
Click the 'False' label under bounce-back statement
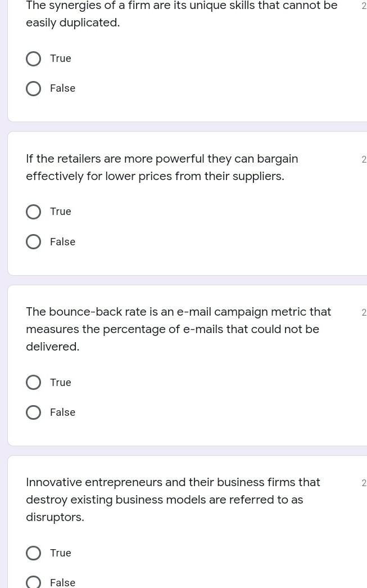tap(62, 412)
